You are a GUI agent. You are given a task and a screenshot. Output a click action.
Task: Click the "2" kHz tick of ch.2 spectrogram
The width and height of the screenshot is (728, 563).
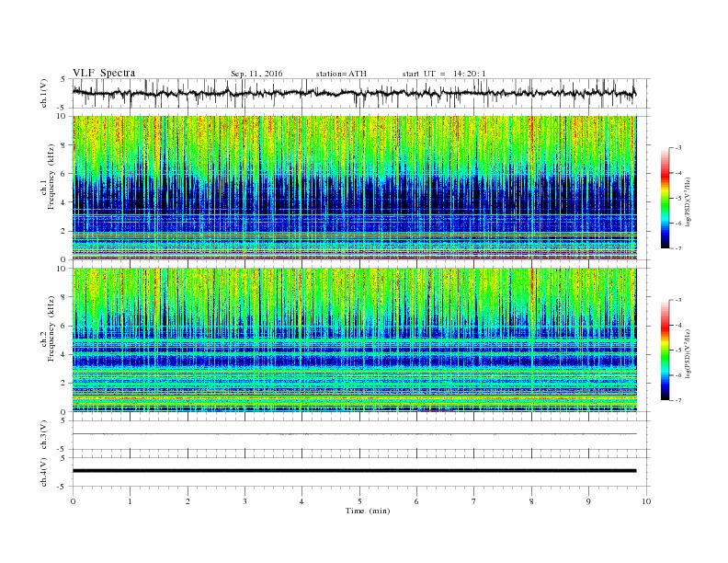pos(64,384)
